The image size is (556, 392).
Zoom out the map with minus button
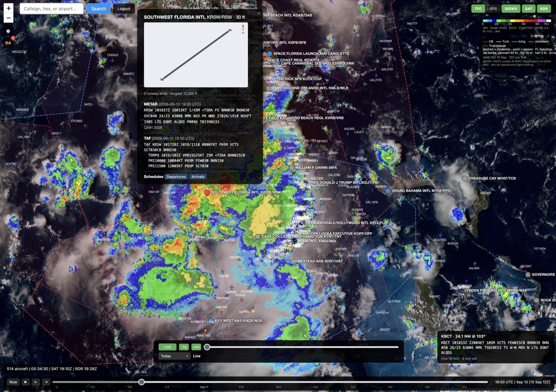[8, 18]
